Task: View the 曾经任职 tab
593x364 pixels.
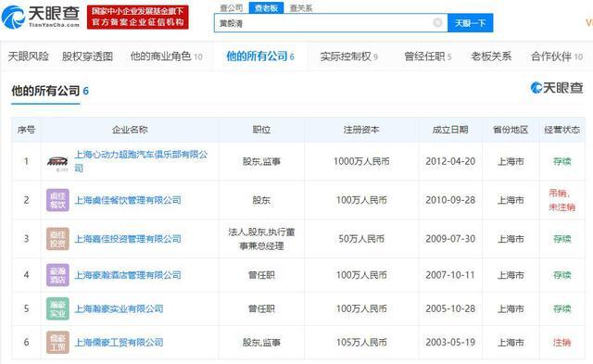Action: [x=428, y=56]
